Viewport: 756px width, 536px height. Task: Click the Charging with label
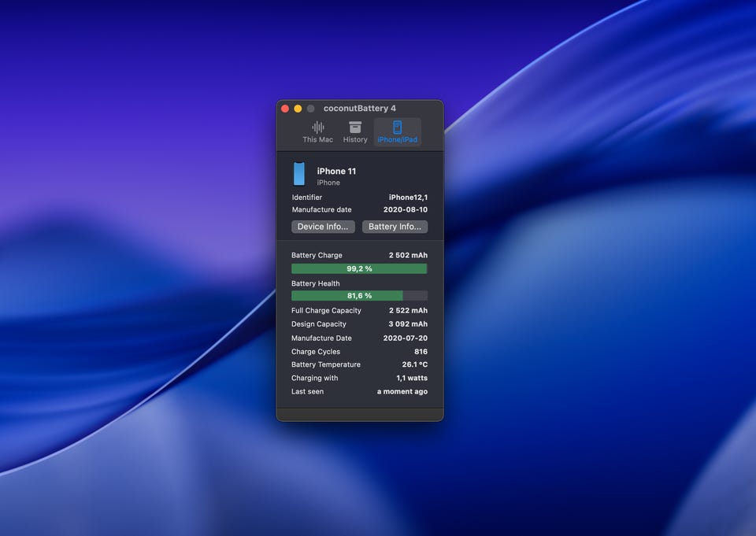click(x=315, y=378)
